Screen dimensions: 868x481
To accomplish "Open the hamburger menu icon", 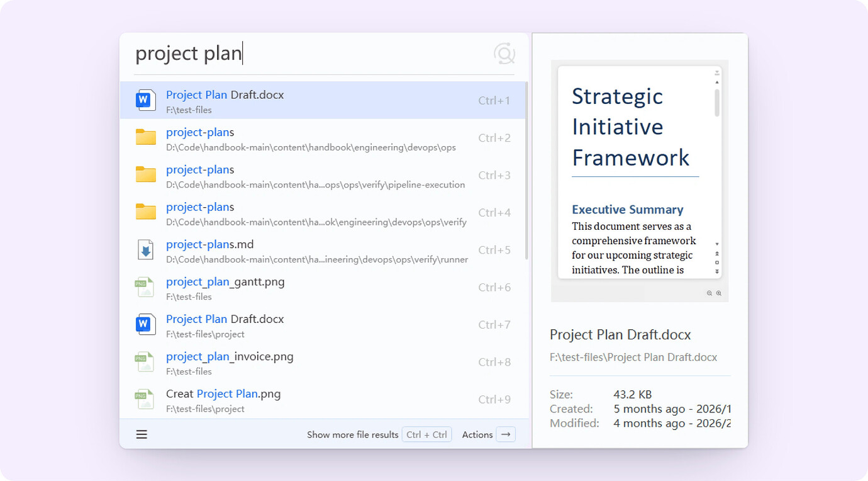I will 142,434.
